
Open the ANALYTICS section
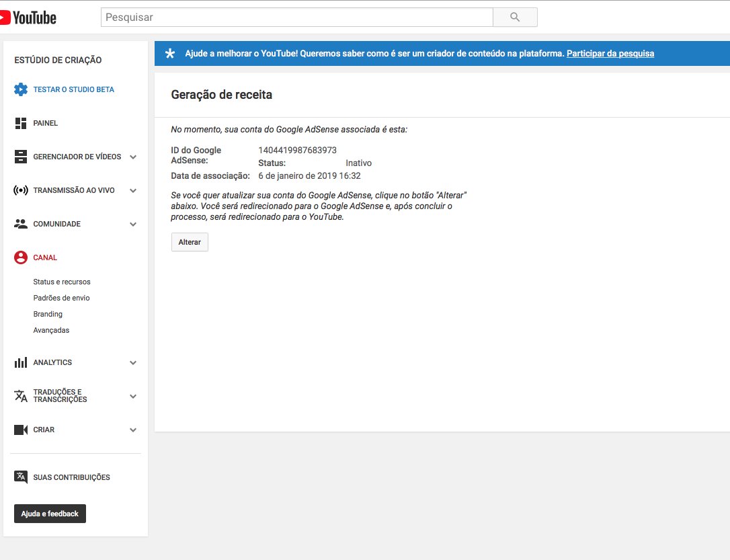(x=52, y=362)
